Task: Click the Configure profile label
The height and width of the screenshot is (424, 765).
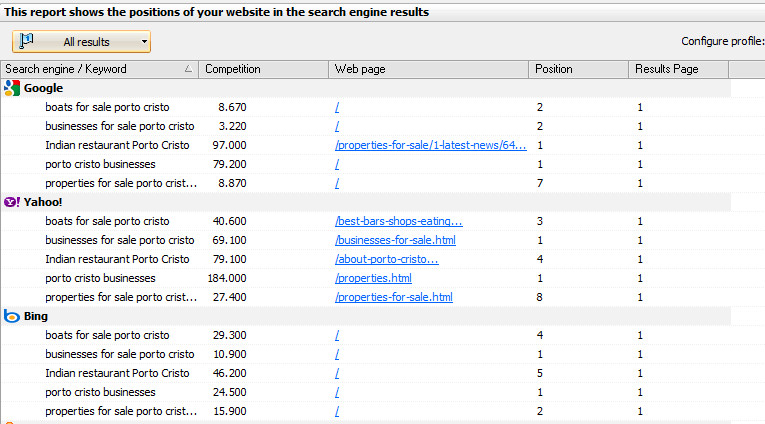Action: tap(722, 41)
